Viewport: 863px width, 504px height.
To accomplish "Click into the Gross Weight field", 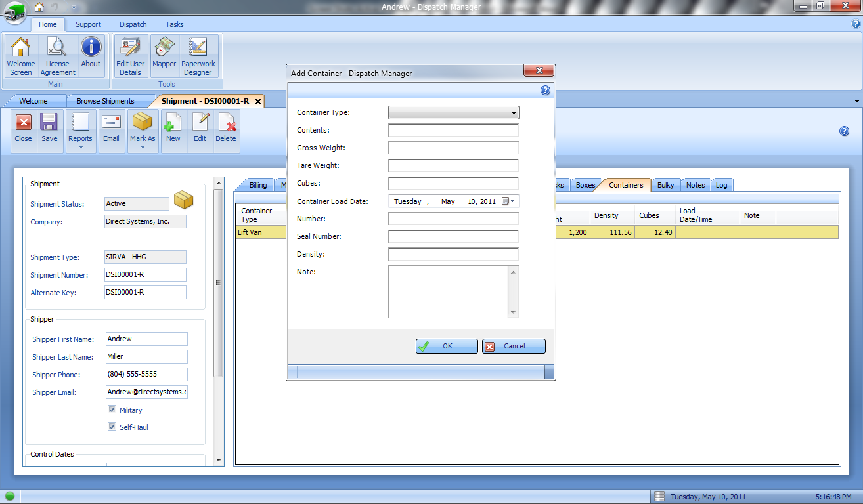I will (453, 148).
